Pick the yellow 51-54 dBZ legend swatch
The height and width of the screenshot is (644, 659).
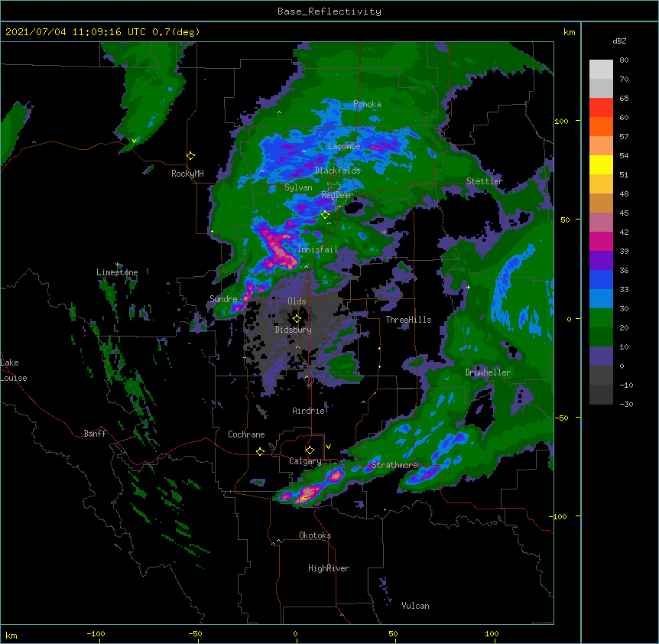[601, 164]
